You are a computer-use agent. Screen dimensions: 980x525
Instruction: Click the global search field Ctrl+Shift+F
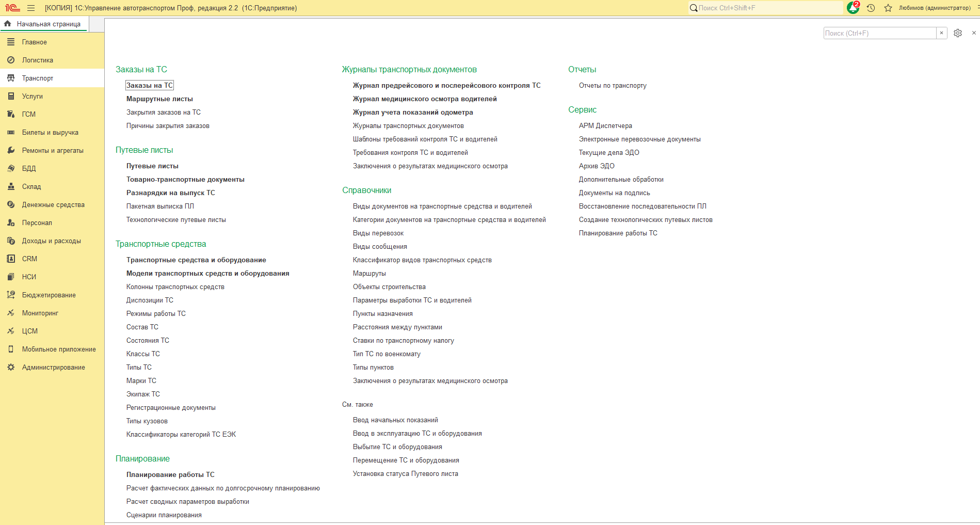pos(765,8)
